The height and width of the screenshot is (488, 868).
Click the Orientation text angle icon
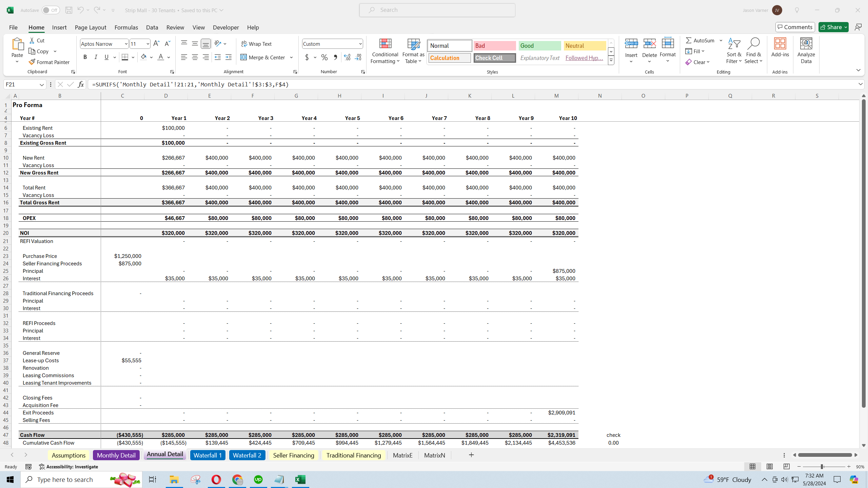(218, 43)
